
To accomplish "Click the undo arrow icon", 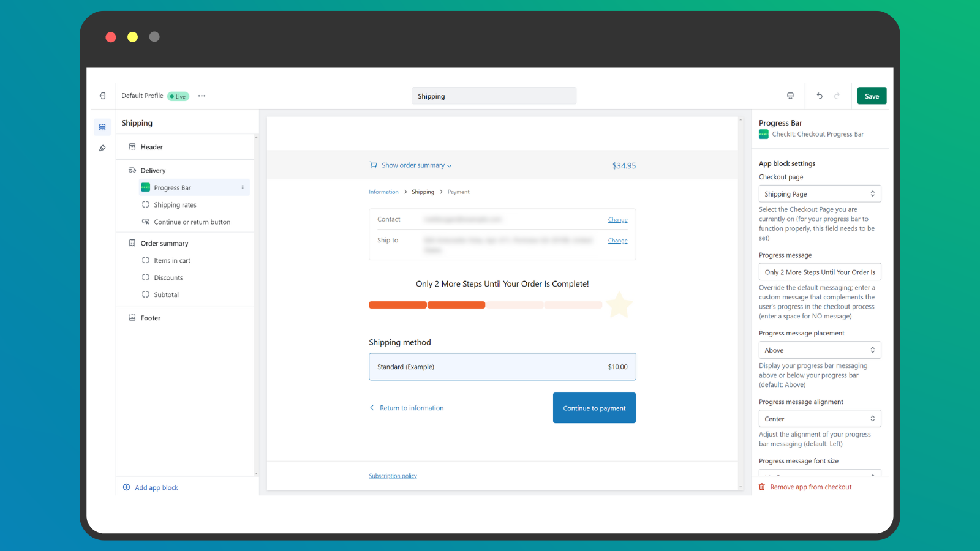I will [820, 96].
